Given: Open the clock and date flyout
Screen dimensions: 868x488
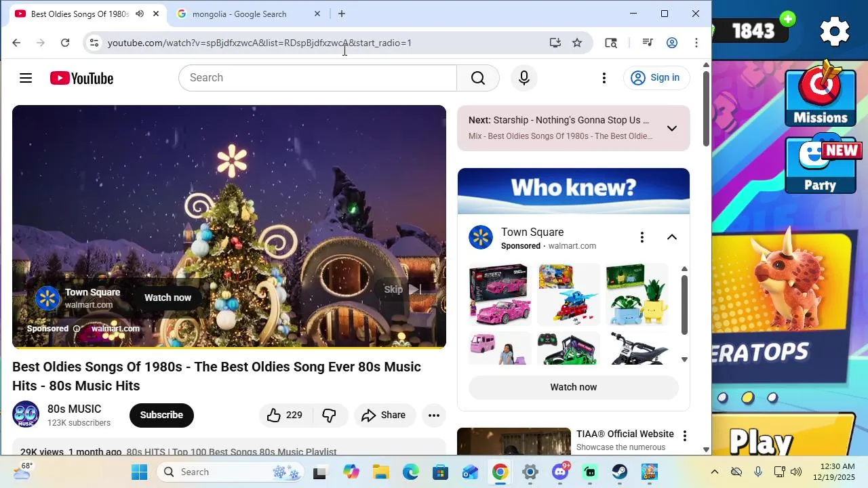Looking at the screenshot, I should click(x=837, y=472).
